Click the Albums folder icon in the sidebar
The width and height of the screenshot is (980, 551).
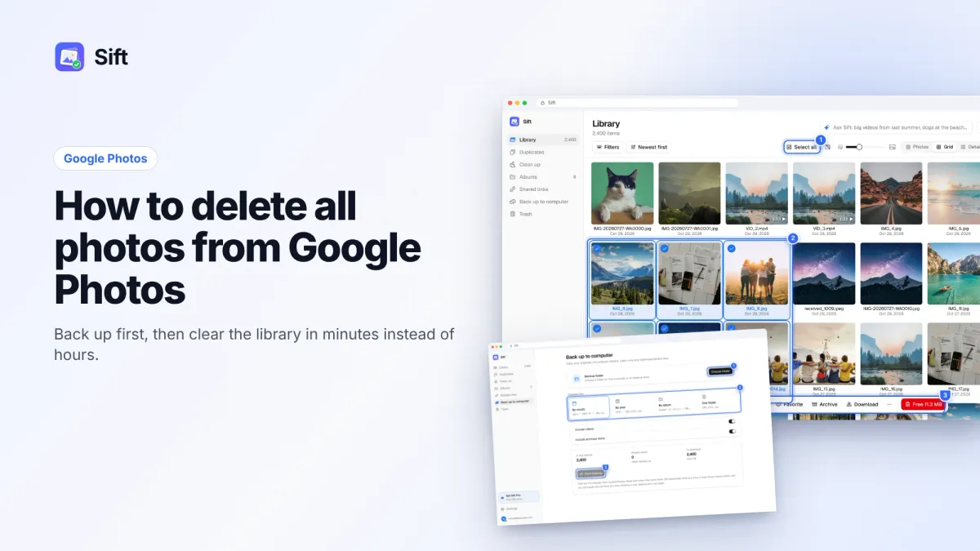tap(512, 176)
